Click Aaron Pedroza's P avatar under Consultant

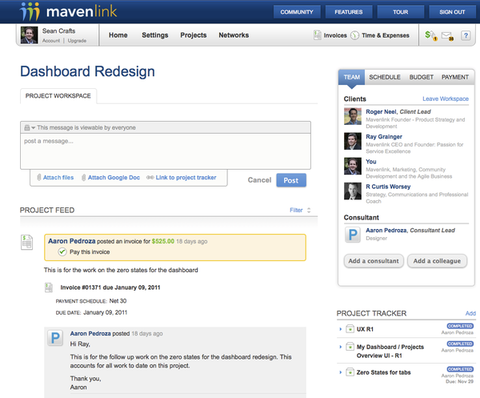[353, 235]
